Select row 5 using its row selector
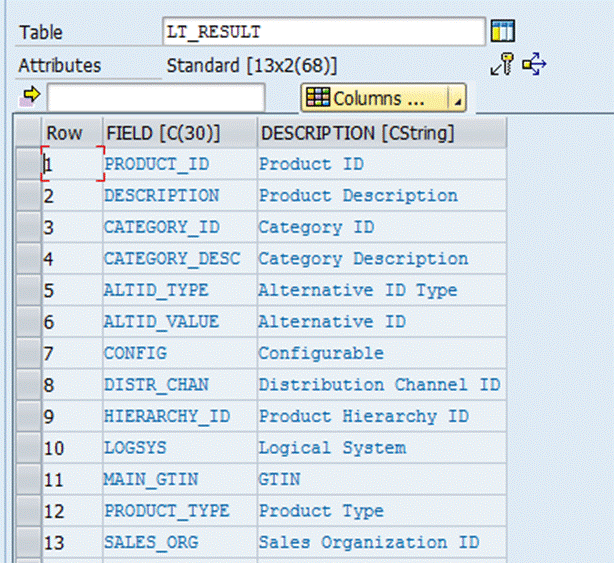Screen dimensions: 614x563 pos(29,291)
